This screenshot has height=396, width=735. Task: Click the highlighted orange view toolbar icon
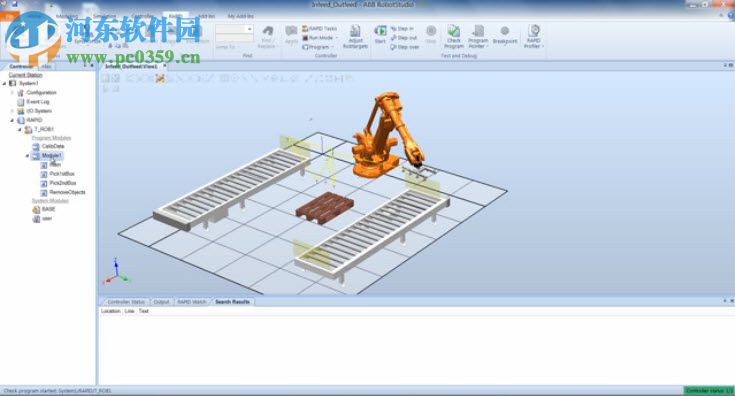coord(160,79)
